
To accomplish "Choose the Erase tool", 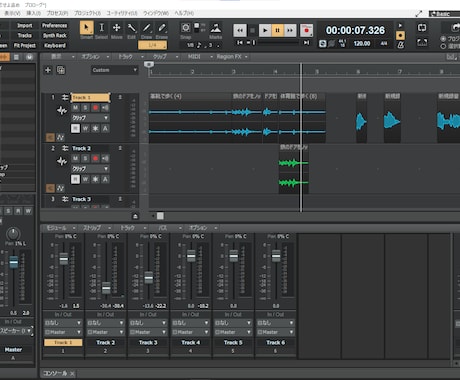I will 162,28.
